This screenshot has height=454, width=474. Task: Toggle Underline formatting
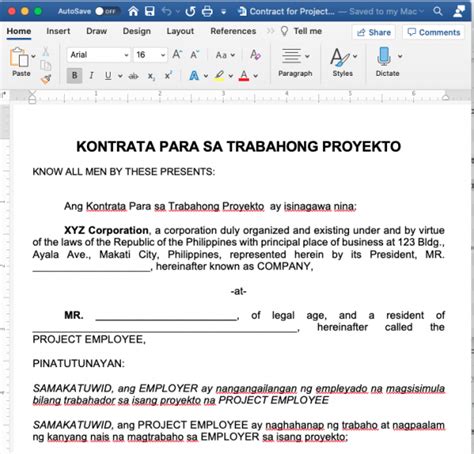tap(108, 76)
